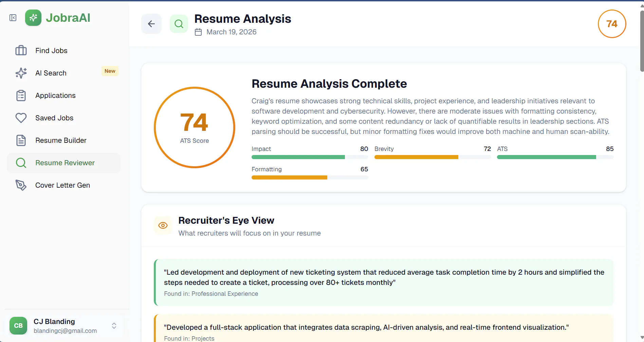Collapse the sidebar panel icon
The height and width of the screenshot is (342, 644).
click(x=13, y=18)
